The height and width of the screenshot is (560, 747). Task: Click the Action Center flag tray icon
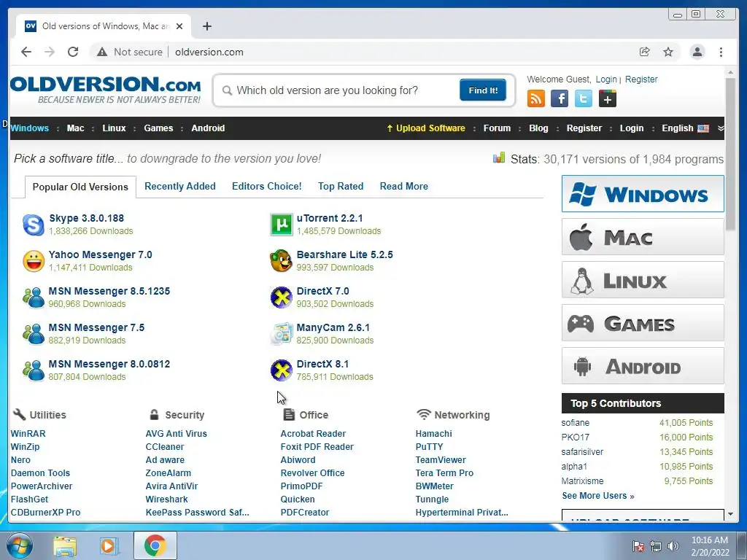click(x=638, y=546)
